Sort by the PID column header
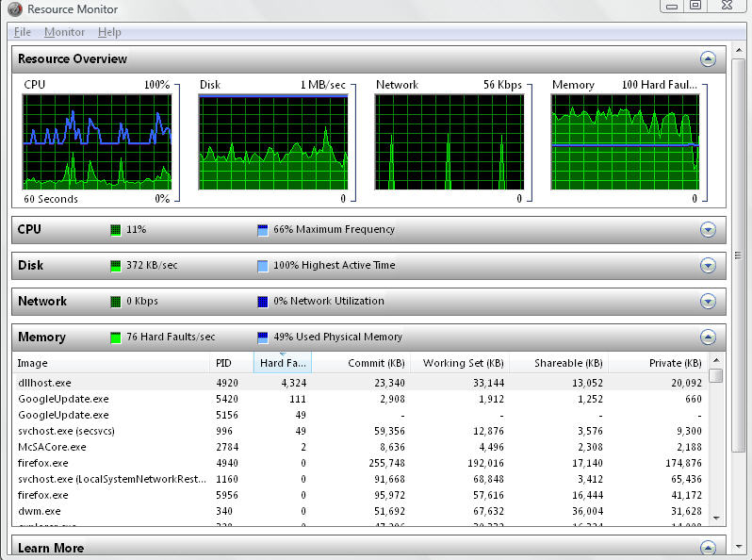Viewport: 752px width, 560px height. [232, 363]
